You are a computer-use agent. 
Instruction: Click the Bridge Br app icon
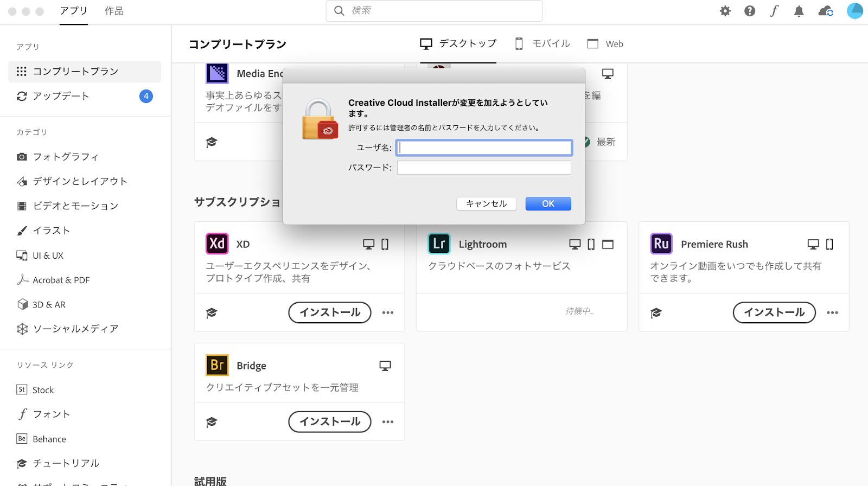(x=217, y=365)
